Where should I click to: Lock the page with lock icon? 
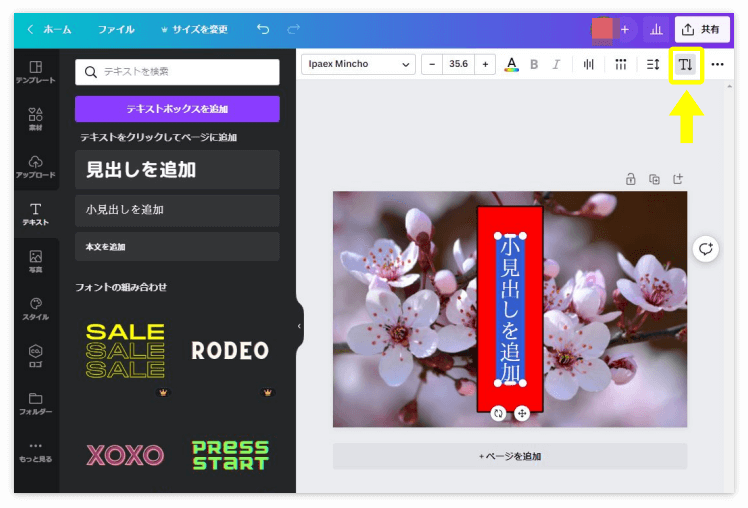point(631,179)
